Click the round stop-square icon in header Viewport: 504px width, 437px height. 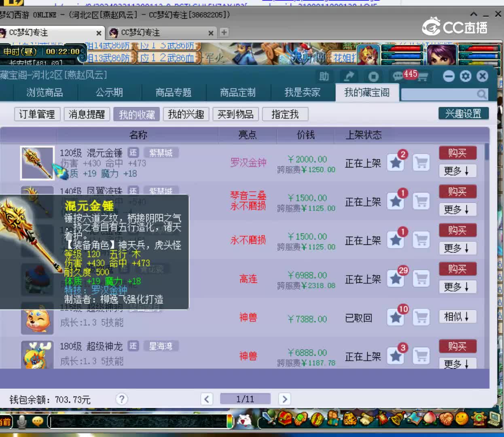click(x=373, y=76)
